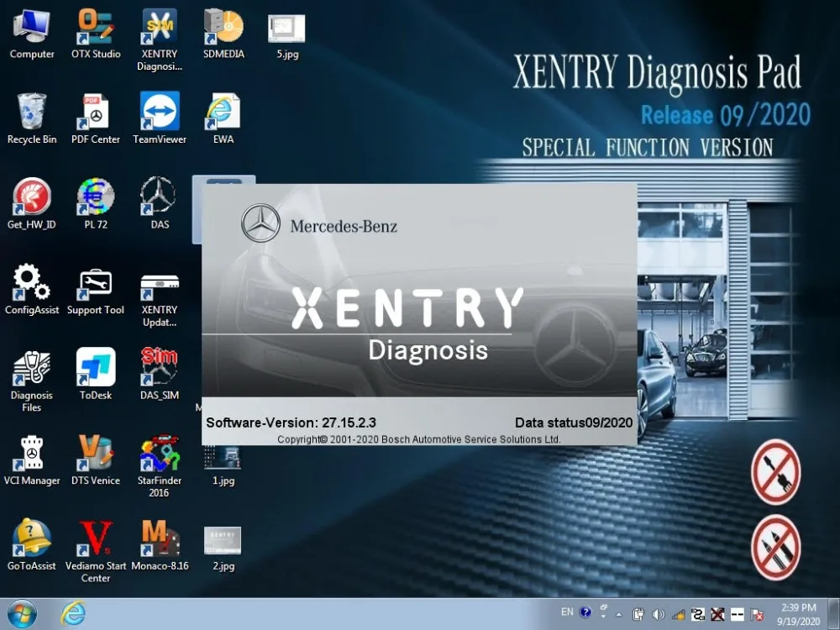Launch Monaco-8.16 shortcut

(x=160, y=544)
